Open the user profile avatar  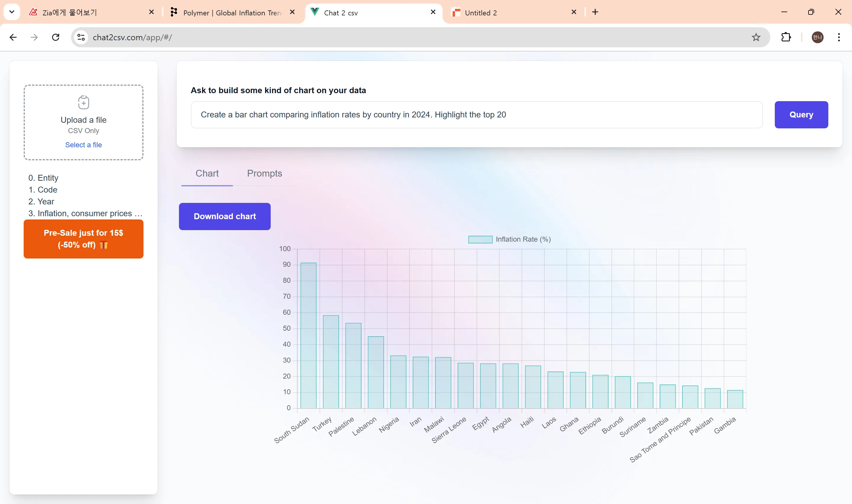pos(817,37)
